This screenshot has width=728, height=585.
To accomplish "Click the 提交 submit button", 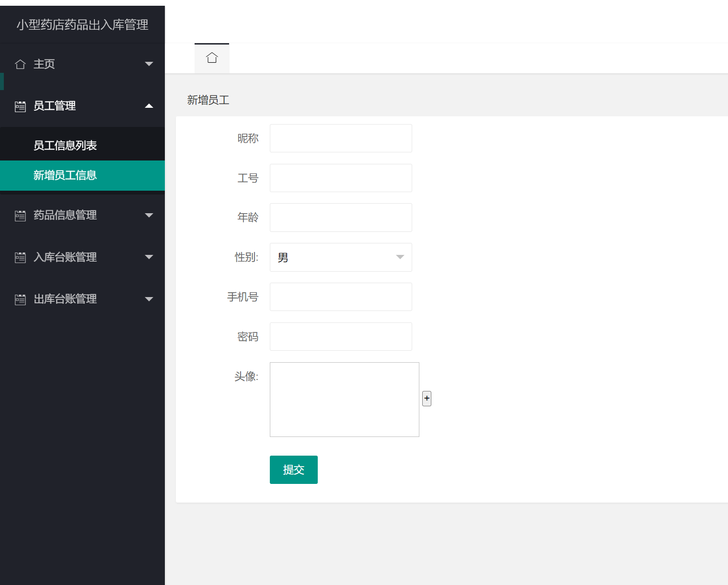I will pos(294,470).
